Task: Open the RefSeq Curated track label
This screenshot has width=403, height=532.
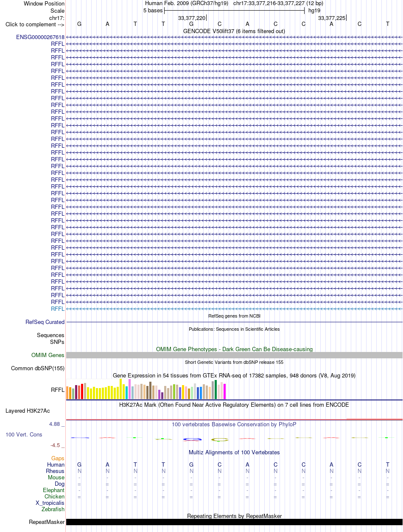Action: [x=45, y=322]
